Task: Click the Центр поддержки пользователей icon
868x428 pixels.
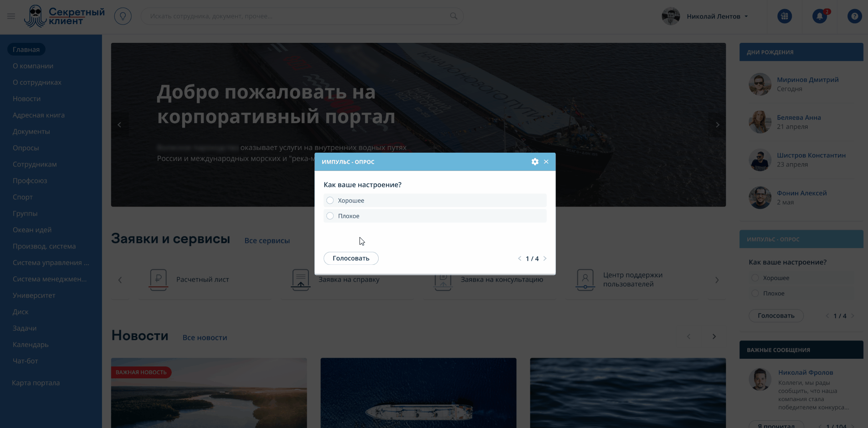Action: pyautogui.click(x=585, y=279)
